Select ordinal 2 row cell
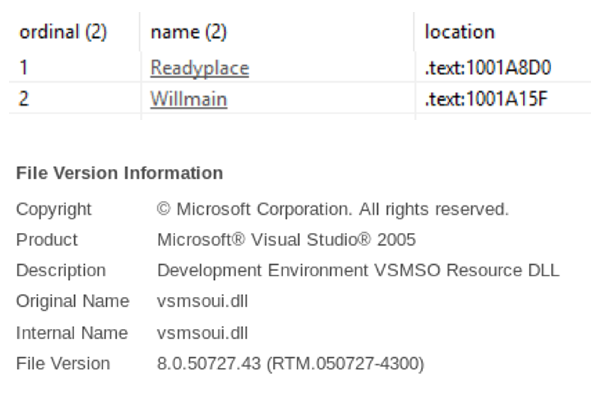Screen dimensions: 600x408 click(x=24, y=99)
